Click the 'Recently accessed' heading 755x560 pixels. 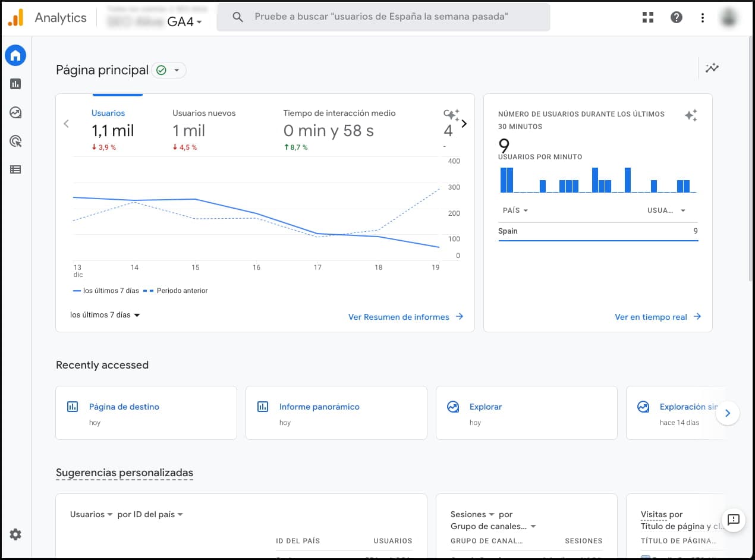click(102, 365)
